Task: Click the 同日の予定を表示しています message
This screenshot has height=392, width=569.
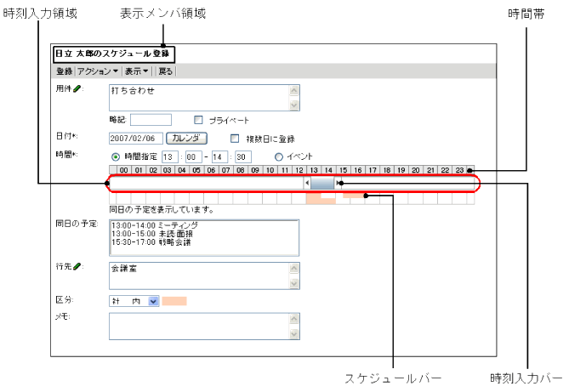Action: pos(162,210)
